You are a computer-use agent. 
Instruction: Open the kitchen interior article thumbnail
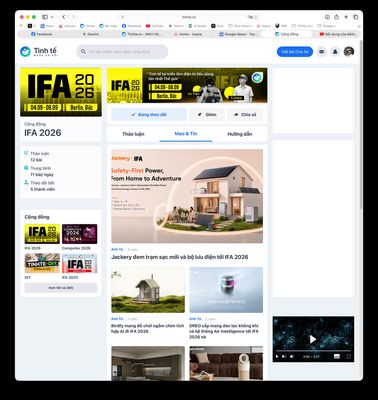point(148,363)
